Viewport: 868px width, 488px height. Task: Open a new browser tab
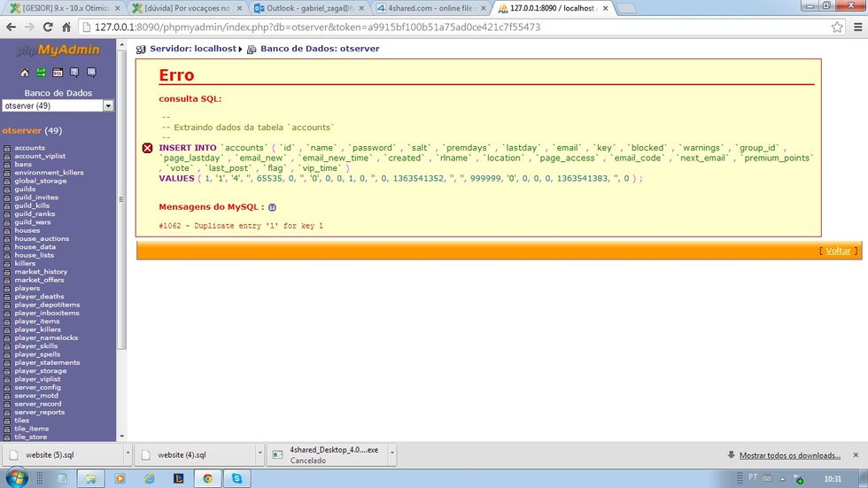click(626, 8)
